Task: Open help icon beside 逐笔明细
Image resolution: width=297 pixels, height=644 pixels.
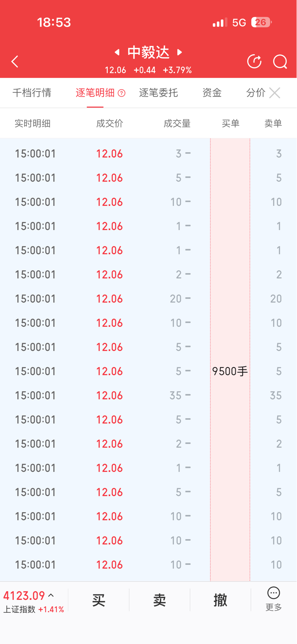Action: coord(121,93)
